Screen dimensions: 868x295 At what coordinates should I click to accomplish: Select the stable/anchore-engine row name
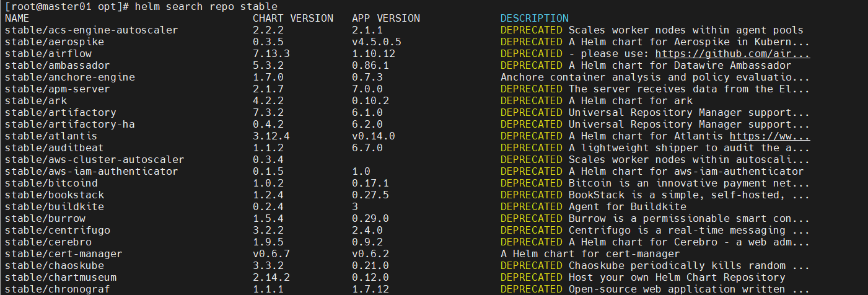coord(69,77)
